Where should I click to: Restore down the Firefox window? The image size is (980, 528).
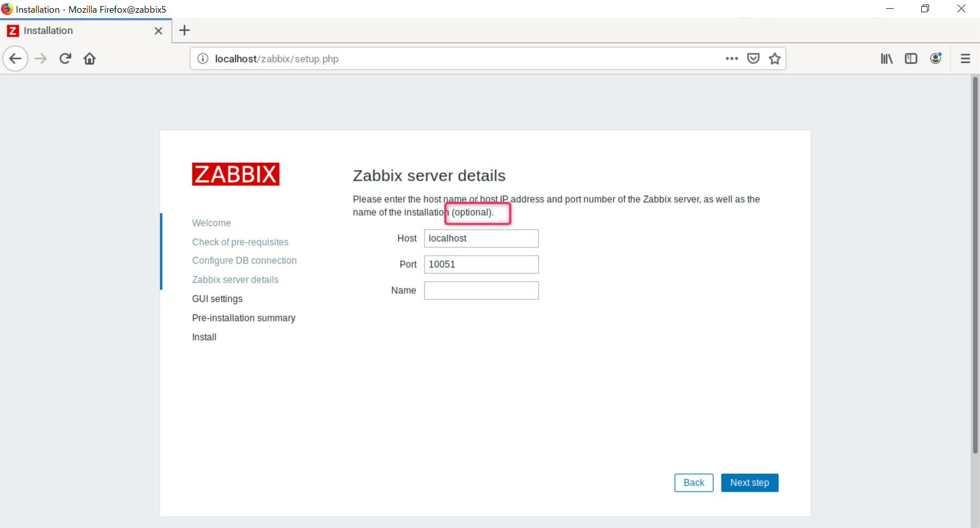tap(925, 9)
